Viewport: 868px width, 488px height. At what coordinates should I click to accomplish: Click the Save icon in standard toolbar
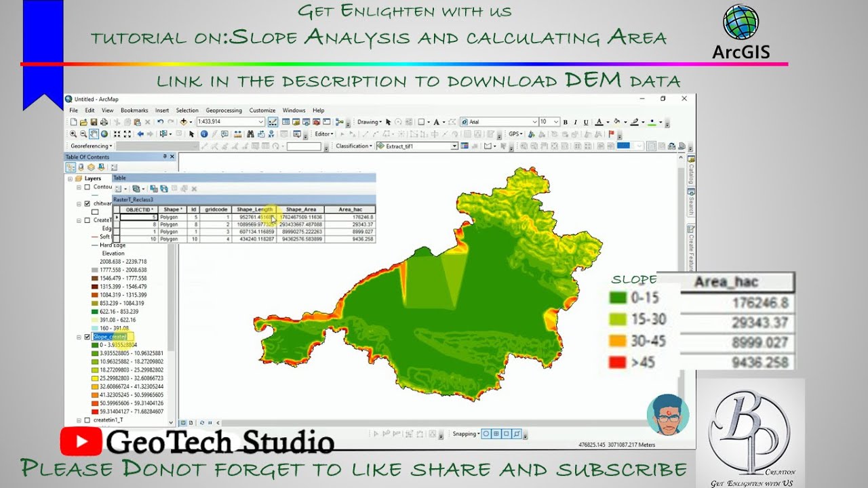tap(94, 122)
